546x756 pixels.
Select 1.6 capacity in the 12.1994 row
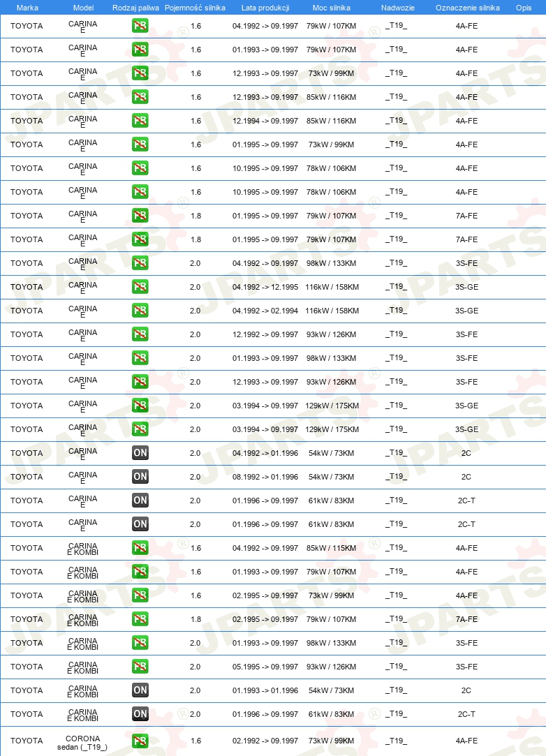click(195, 121)
